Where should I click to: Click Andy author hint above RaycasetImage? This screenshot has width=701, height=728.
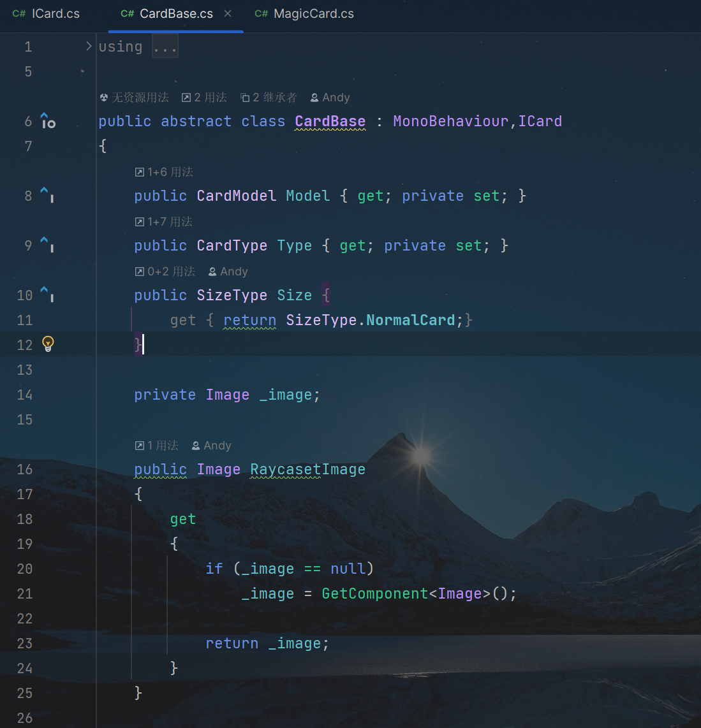[211, 446]
